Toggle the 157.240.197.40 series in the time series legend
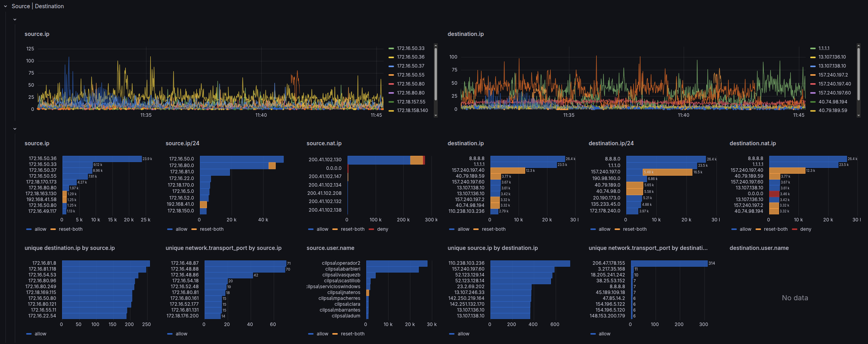Screen dimensions: 868x344 tap(834, 84)
